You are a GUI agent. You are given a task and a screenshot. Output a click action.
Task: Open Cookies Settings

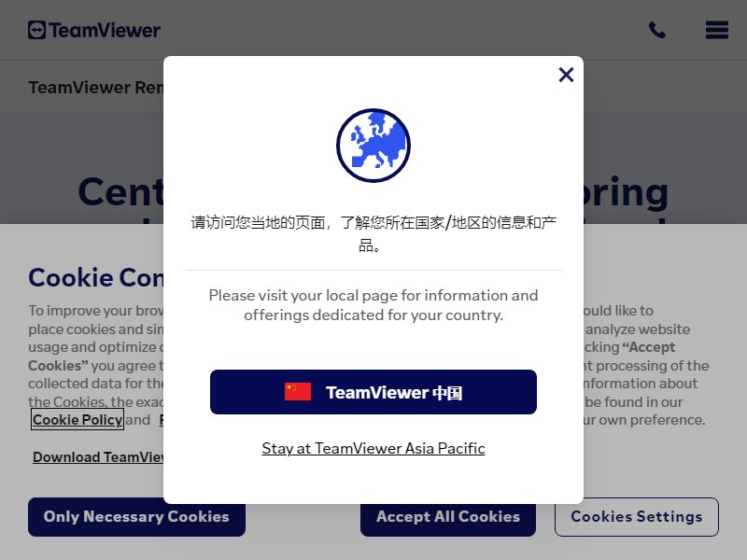point(637,517)
